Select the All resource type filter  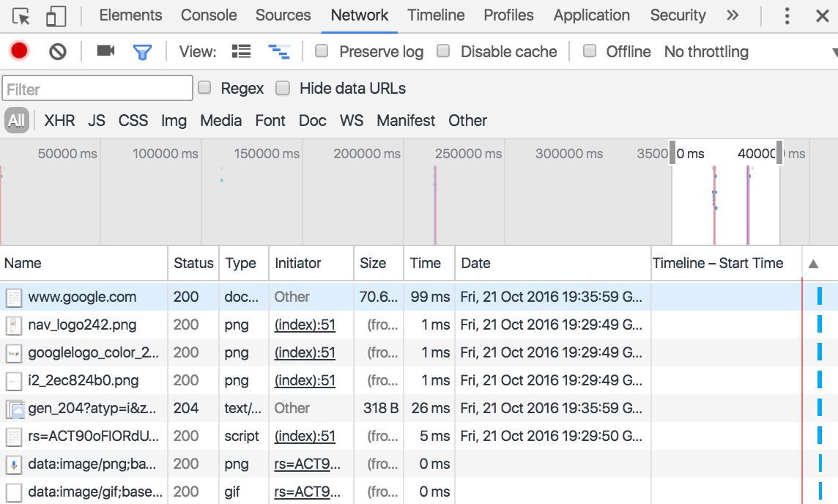click(x=17, y=120)
